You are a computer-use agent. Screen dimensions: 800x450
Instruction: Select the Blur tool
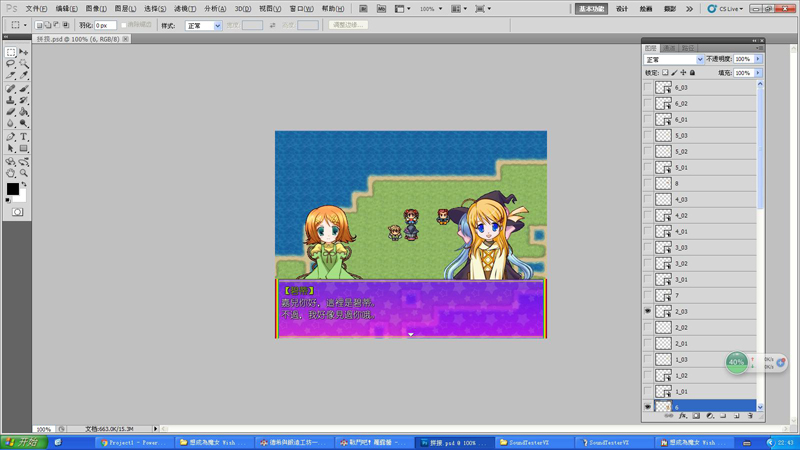[x=11, y=123]
